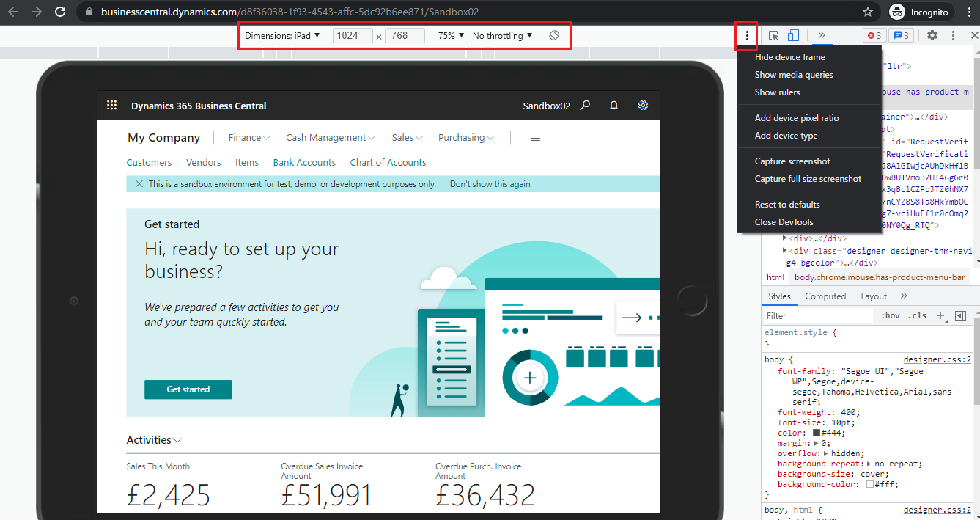
Task: Toggle the .cls class editor
Action: pos(917,315)
